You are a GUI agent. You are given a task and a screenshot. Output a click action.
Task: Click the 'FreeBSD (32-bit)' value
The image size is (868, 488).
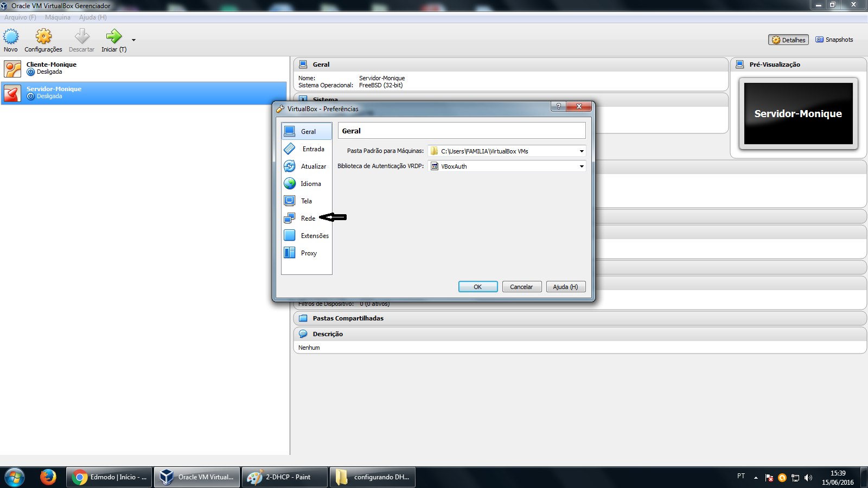(x=381, y=85)
